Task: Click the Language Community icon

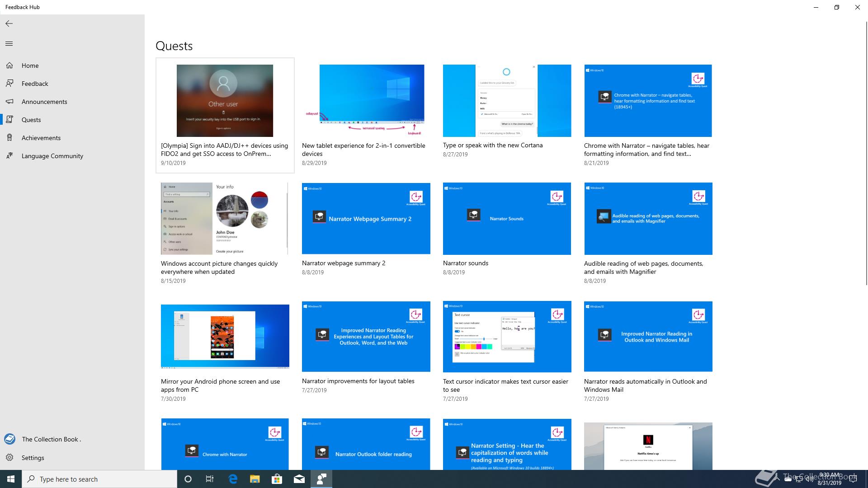Action: 9,156
